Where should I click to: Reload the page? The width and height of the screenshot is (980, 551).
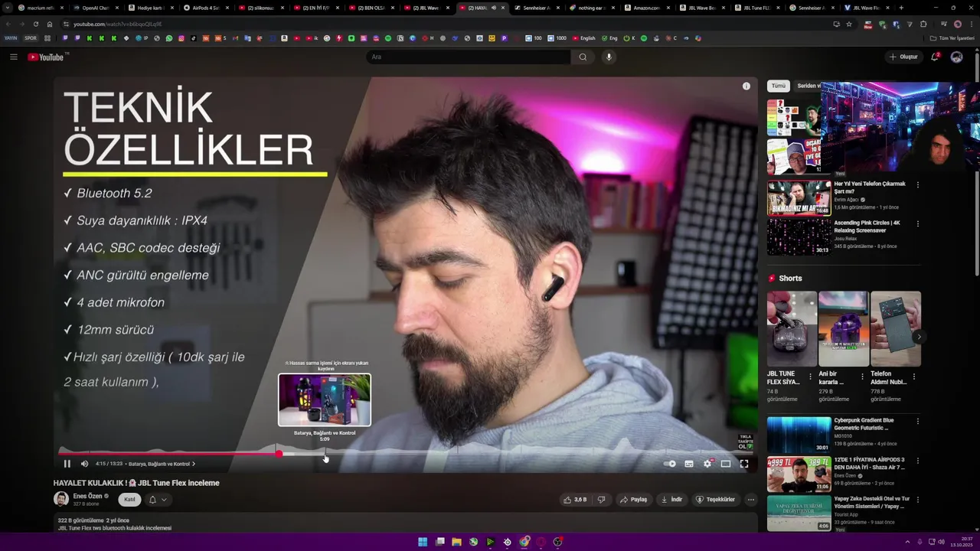35,24
